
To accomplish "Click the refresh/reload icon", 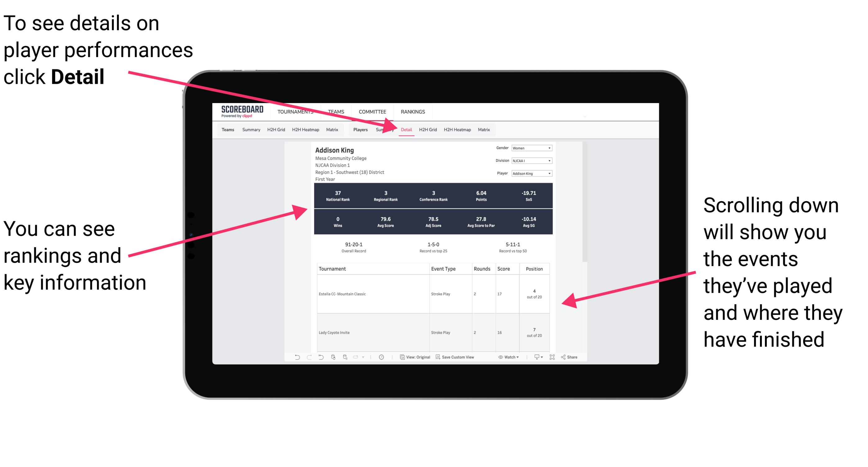I will tap(333, 359).
